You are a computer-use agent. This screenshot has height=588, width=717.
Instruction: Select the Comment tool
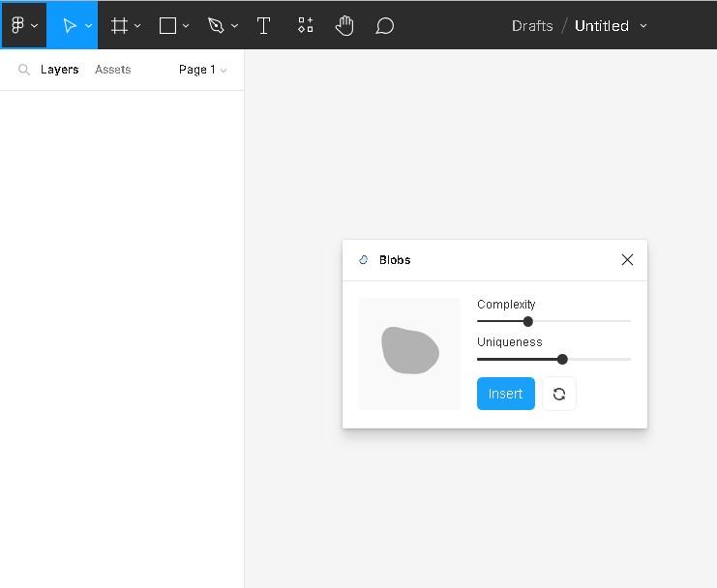[x=384, y=26]
